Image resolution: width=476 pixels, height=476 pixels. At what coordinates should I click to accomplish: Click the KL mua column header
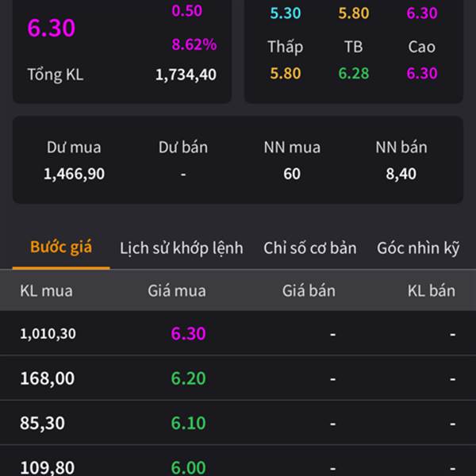(46, 291)
